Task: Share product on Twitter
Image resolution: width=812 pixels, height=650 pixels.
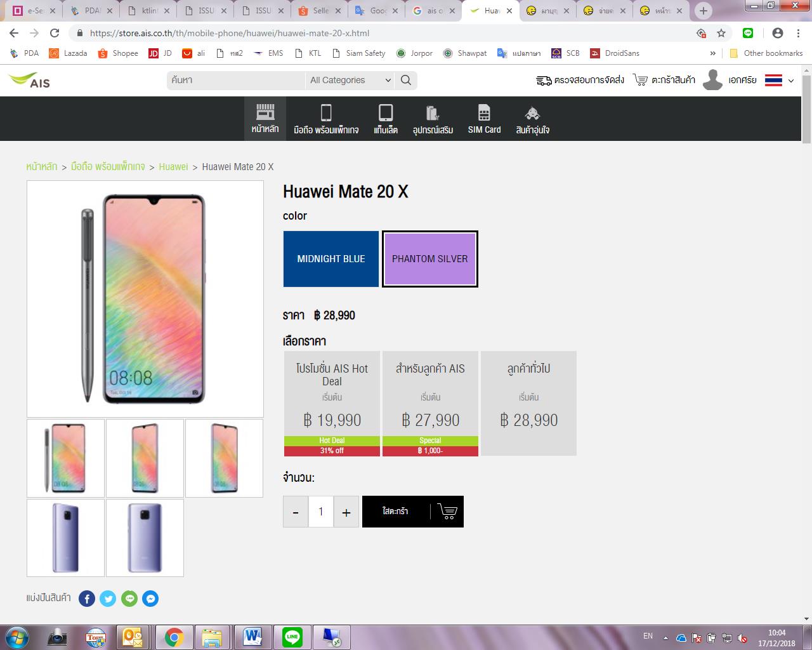Action: point(108,599)
